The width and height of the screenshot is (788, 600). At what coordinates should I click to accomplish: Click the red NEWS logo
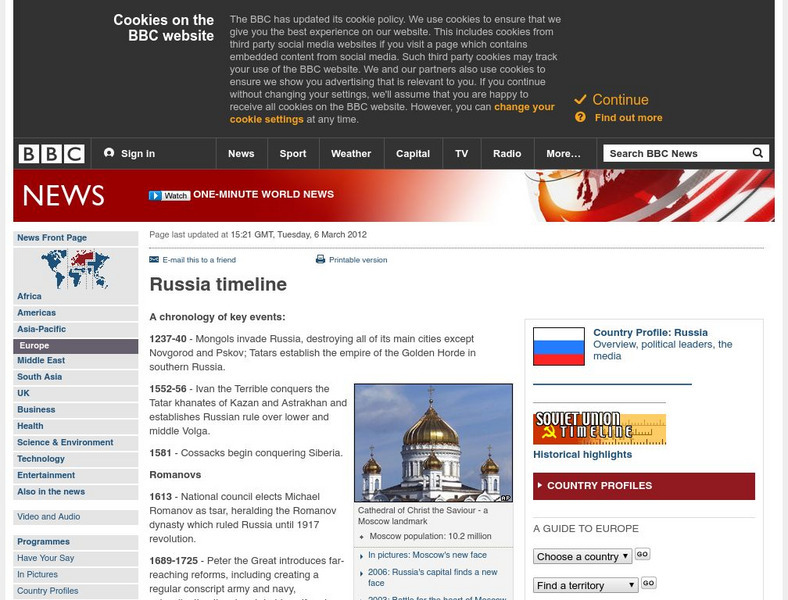click(x=63, y=195)
